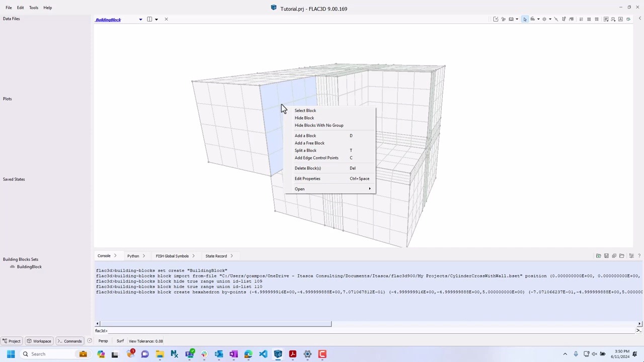This screenshot has height=362, width=644.
Task: Click the chevron next to the Console tab
Action: pyautogui.click(x=116, y=256)
